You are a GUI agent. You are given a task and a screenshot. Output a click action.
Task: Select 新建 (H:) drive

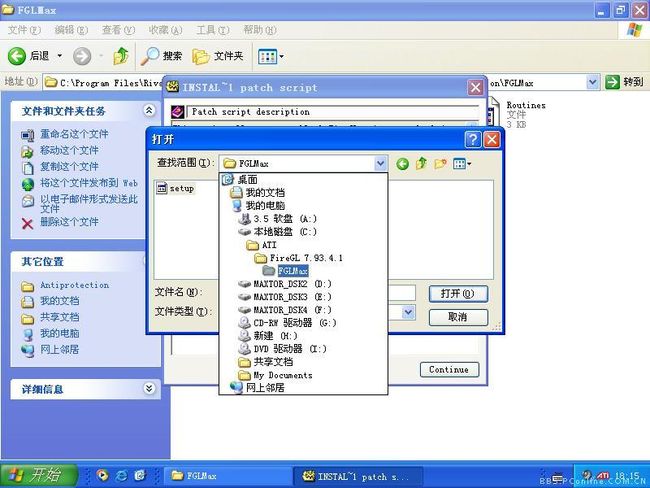[275, 335]
